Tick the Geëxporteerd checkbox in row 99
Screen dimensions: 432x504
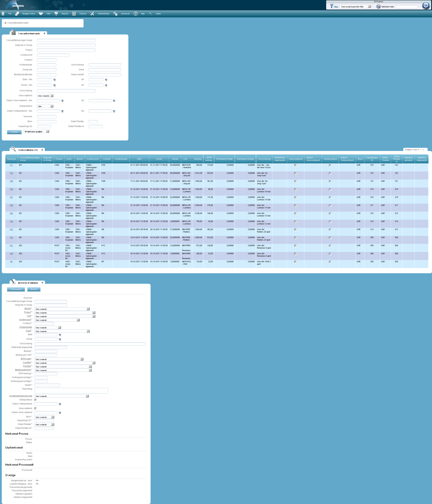click(x=330, y=262)
